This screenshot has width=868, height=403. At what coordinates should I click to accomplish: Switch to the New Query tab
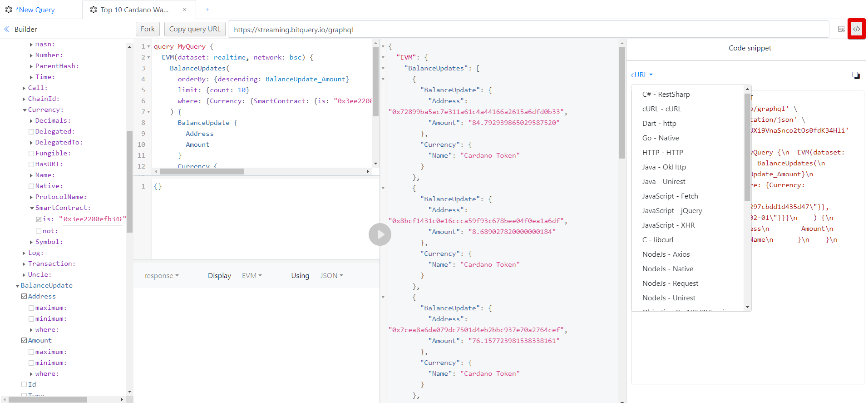click(x=35, y=10)
